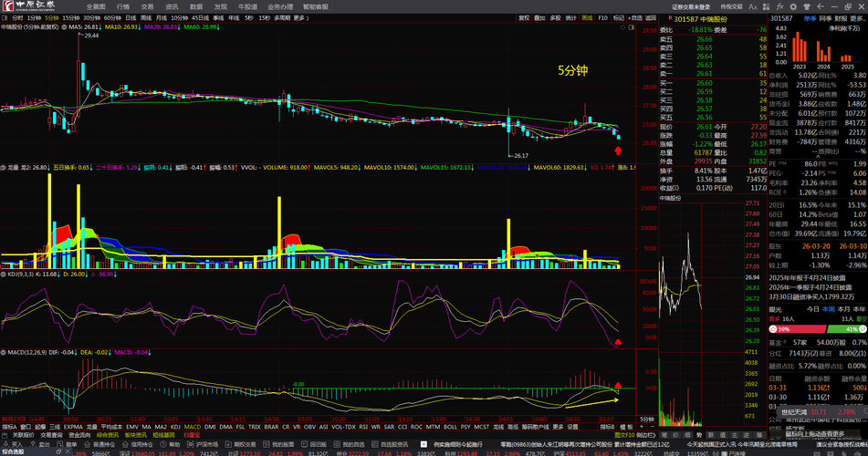Expand 更多 in the indicator tab bar
868x456 pixels.
[x=558, y=427]
